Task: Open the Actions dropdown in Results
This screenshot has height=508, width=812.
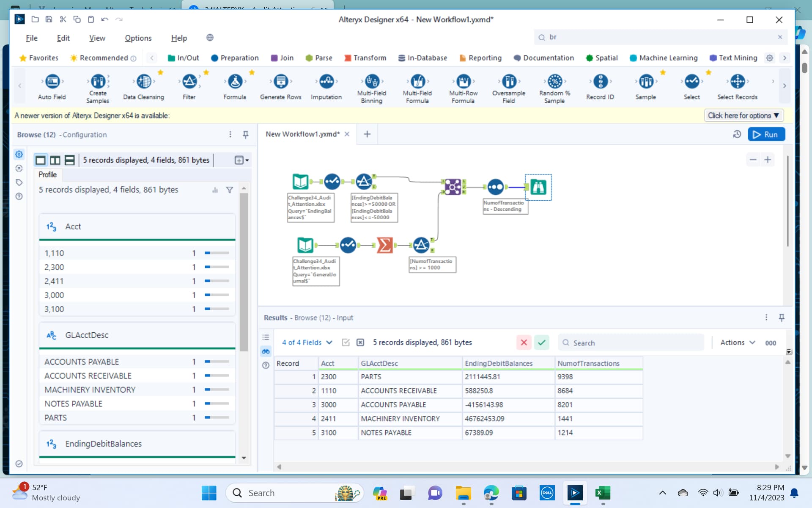Action: pos(738,342)
